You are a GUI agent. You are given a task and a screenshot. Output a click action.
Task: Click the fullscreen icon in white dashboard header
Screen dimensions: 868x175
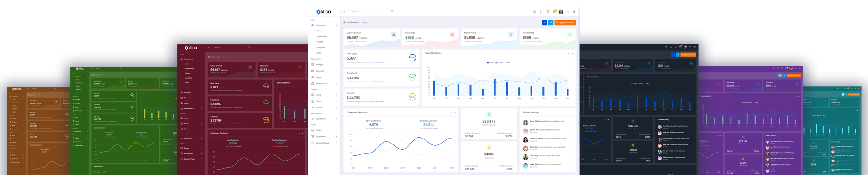(x=541, y=12)
